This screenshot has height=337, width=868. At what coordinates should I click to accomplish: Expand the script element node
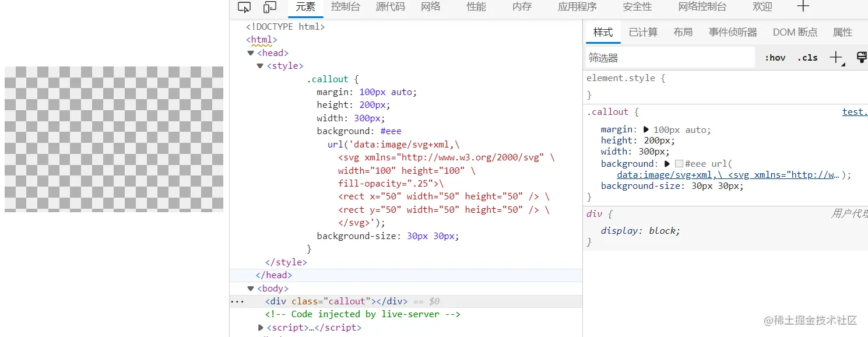[x=261, y=328]
